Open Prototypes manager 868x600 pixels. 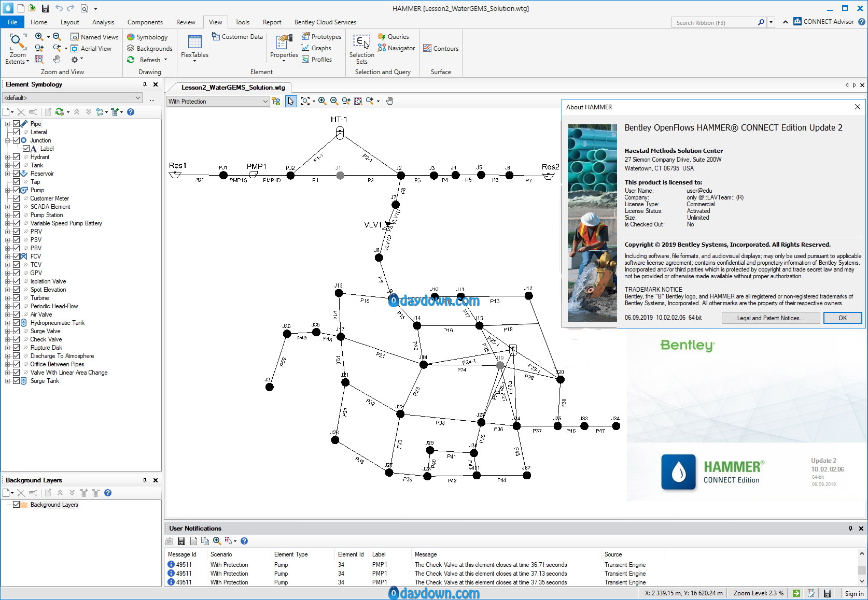click(x=321, y=37)
